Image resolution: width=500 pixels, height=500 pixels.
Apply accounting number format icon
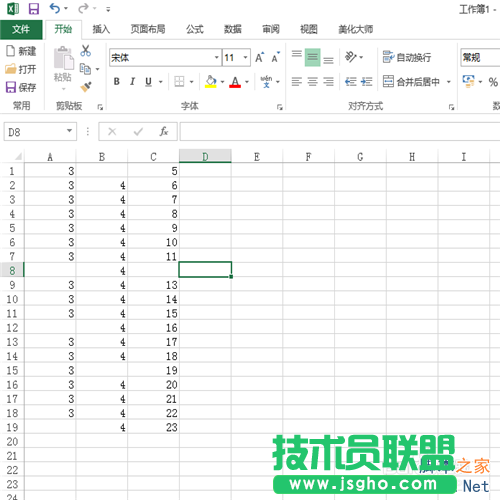pos(468,81)
